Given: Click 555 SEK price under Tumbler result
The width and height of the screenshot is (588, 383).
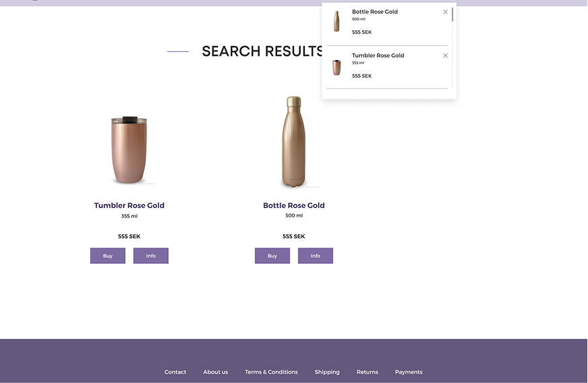Looking at the screenshot, I should (x=129, y=236).
